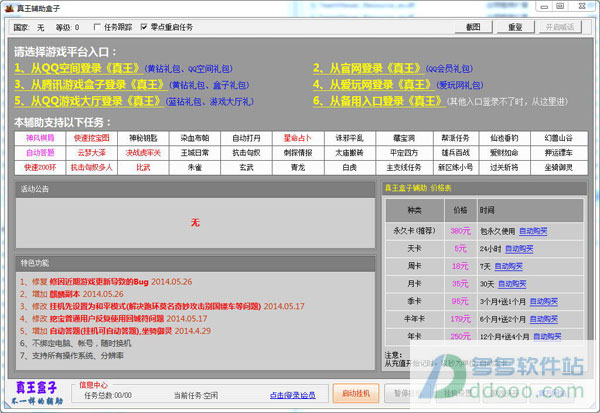
Task: Select the 朱雀 task cell
Action: click(195, 168)
